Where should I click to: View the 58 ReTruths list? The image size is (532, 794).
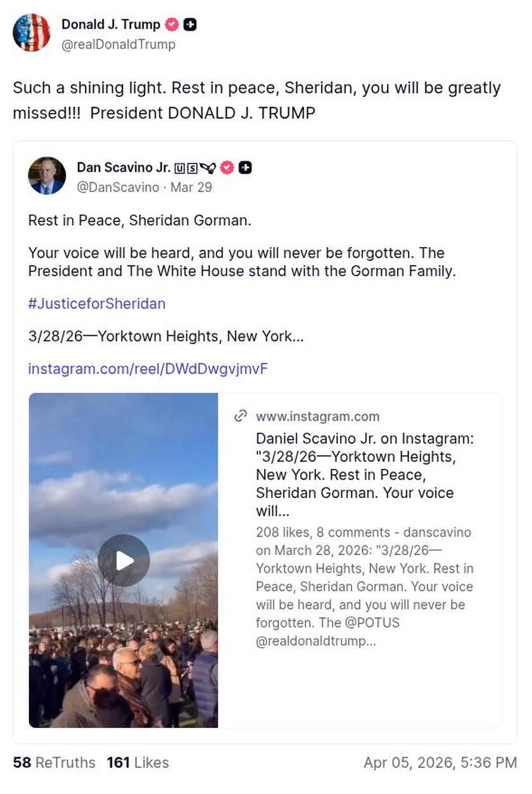tap(54, 762)
